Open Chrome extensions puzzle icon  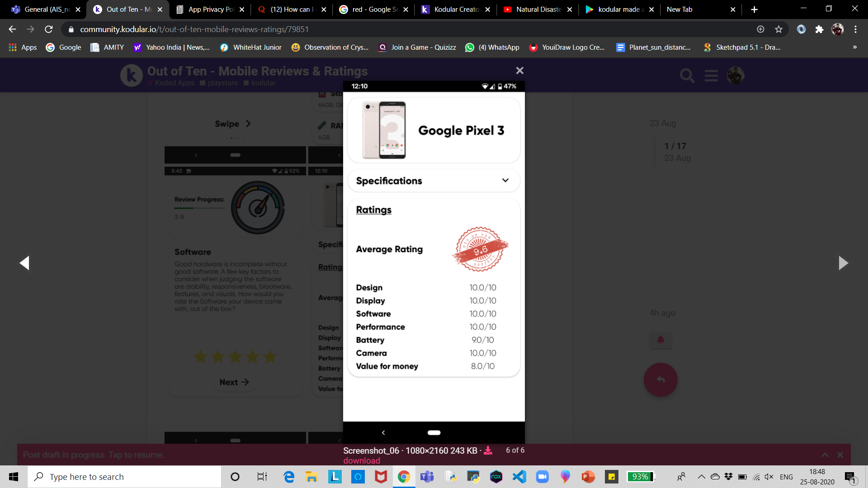(x=819, y=29)
